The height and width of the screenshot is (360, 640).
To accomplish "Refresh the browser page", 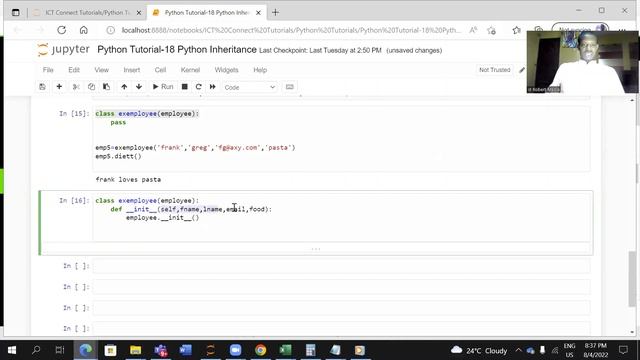I will click(x=62, y=30).
